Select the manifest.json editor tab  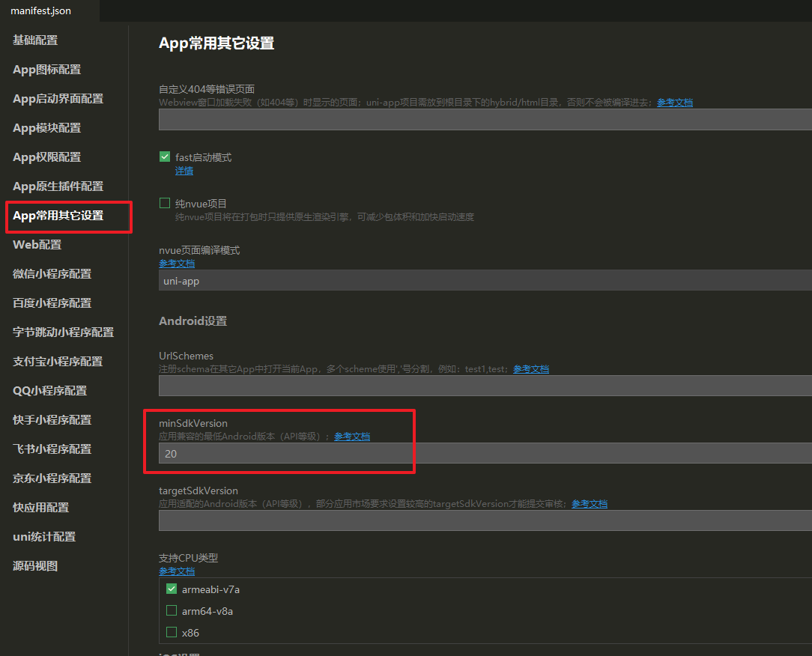tap(40, 10)
